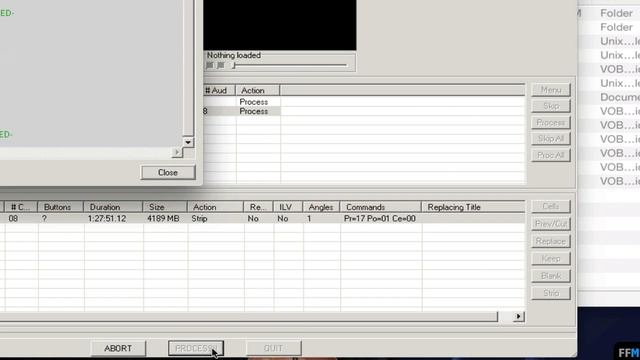
Task: Click the Commands column header
Action: point(380,207)
